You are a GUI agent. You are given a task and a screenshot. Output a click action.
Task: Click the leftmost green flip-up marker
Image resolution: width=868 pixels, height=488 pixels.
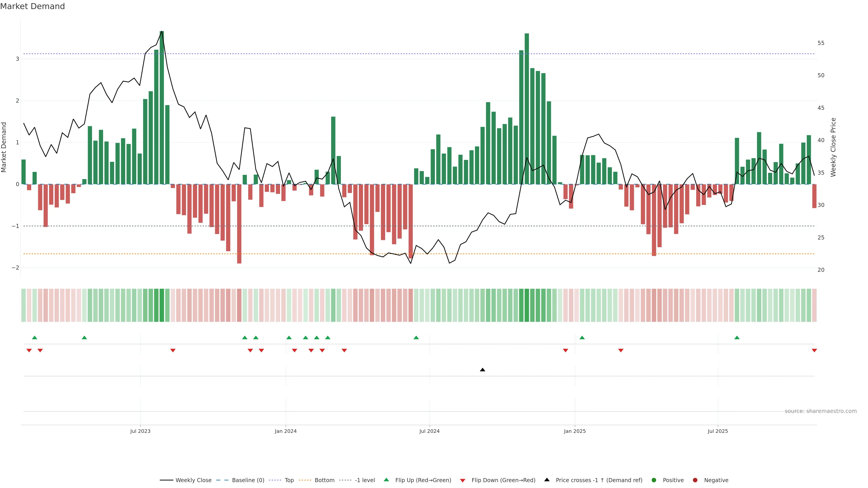click(34, 338)
